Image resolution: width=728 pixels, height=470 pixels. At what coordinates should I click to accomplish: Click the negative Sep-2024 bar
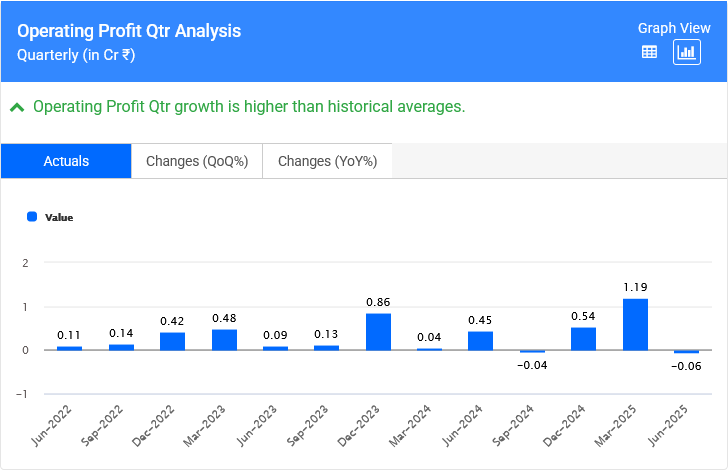pyautogui.click(x=532, y=352)
